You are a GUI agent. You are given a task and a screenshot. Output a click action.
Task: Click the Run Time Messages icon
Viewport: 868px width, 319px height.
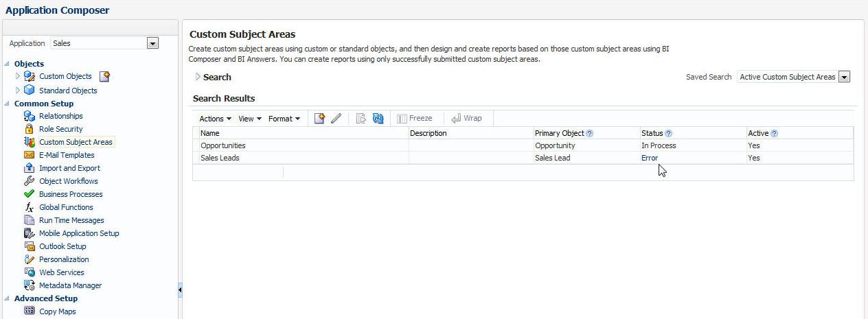pyautogui.click(x=29, y=220)
